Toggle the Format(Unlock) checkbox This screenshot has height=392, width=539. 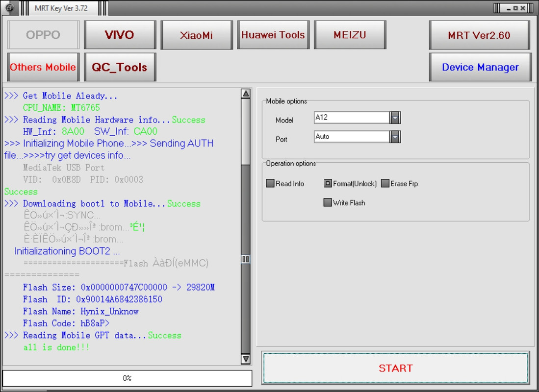coord(328,183)
